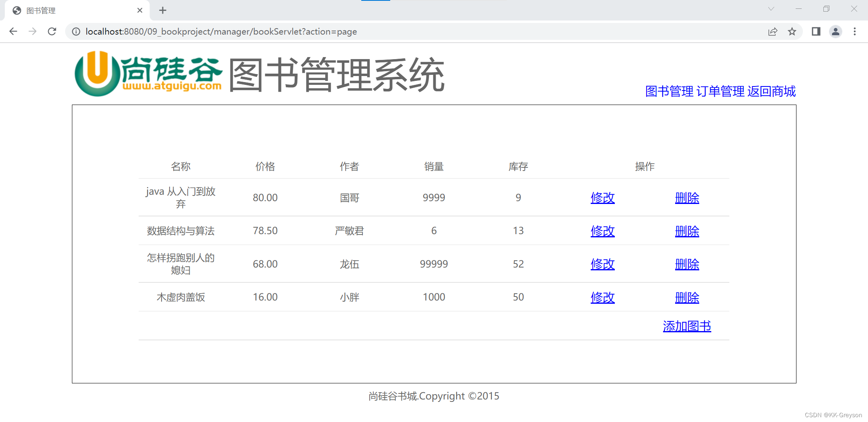This screenshot has height=422, width=868.
Task: Select the 图书管理 browser tab
Action: coord(77,10)
